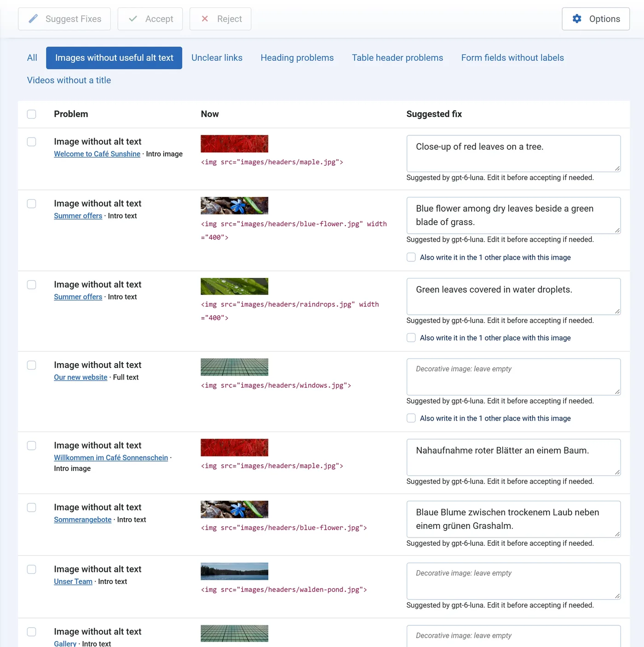Screen dimensions: 644x647
Task: Open the Willkommen im Café Sonnenschein link
Action: click(x=111, y=457)
